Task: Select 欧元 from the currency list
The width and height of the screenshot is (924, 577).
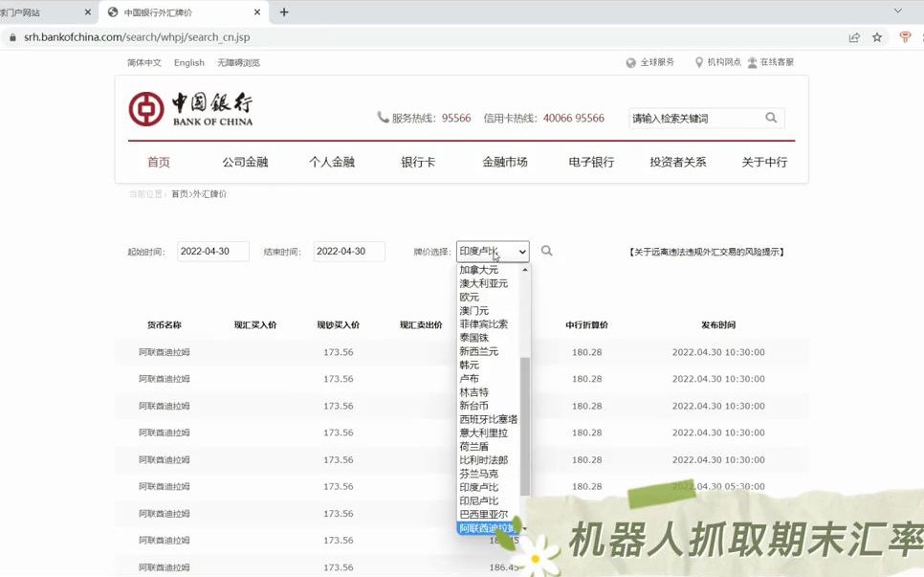Action: (470, 297)
